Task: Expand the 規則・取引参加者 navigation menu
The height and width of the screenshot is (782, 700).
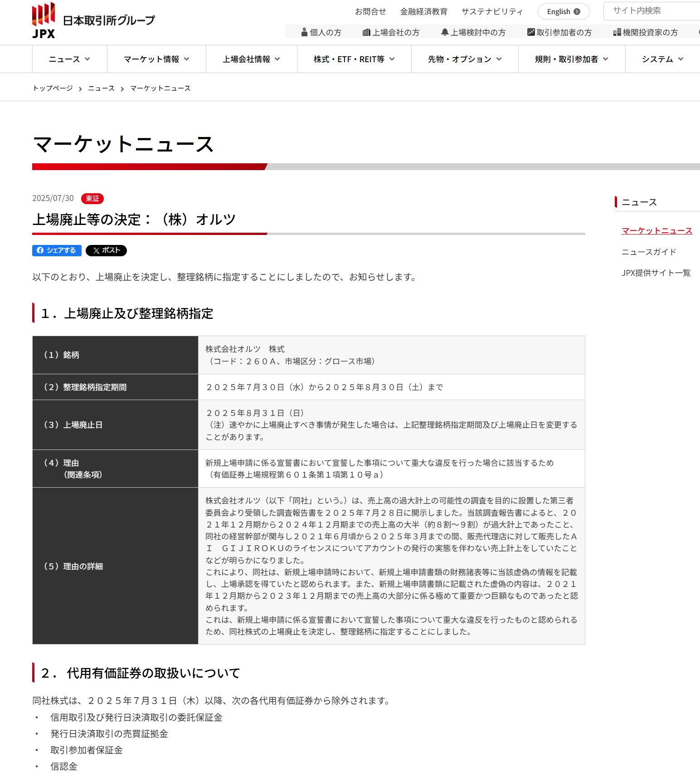Action: [572, 59]
